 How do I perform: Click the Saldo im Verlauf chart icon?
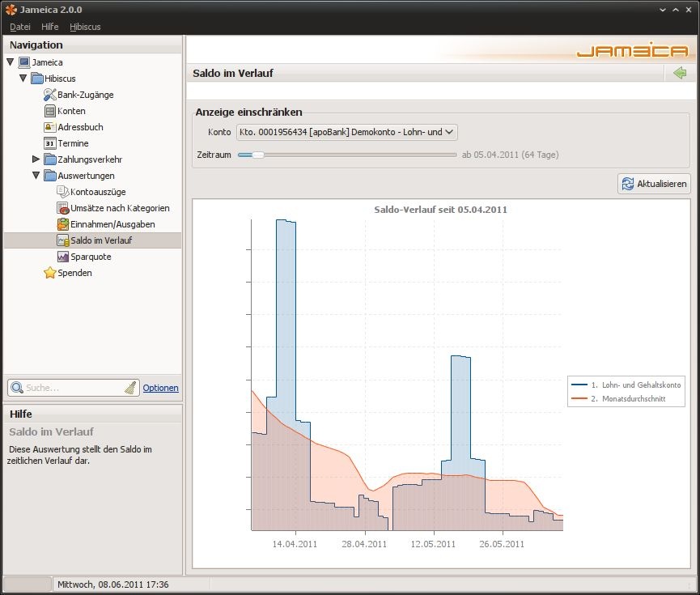click(63, 240)
